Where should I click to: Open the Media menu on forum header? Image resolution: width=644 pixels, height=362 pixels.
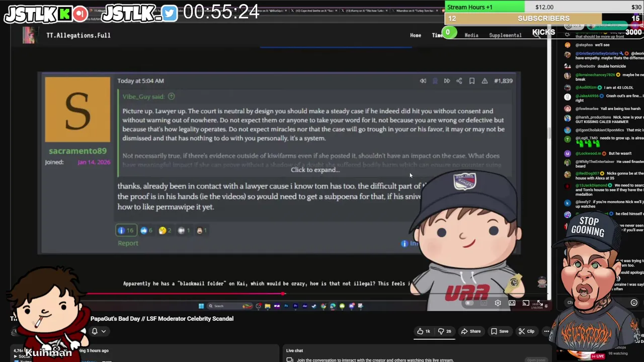click(471, 35)
